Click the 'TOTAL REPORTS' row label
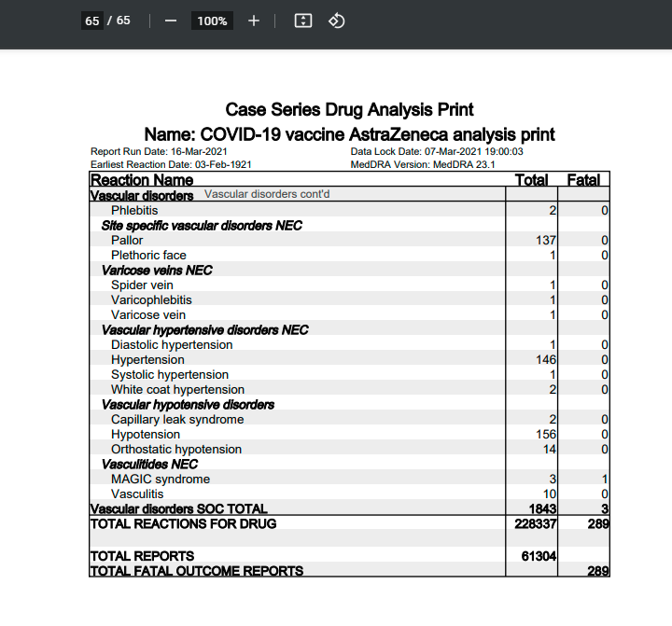Image resolution: width=672 pixels, height=626 pixels. [x=142, y=556]
